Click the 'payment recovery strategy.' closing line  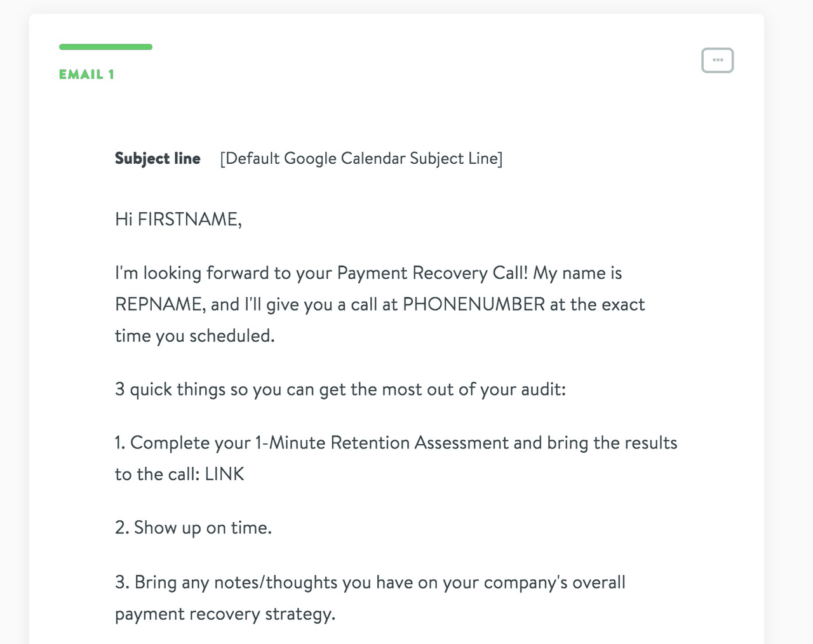(225, 614)
